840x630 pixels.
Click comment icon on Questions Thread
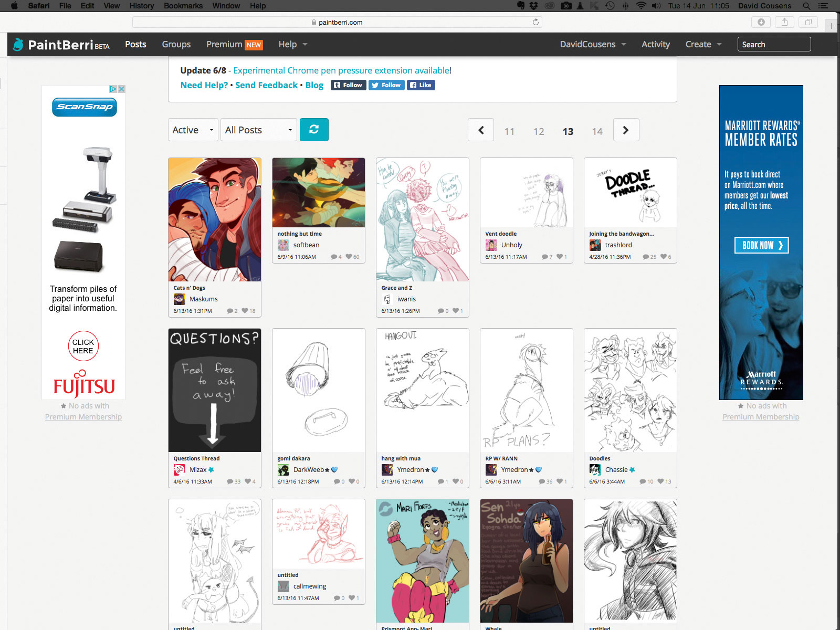230,481
